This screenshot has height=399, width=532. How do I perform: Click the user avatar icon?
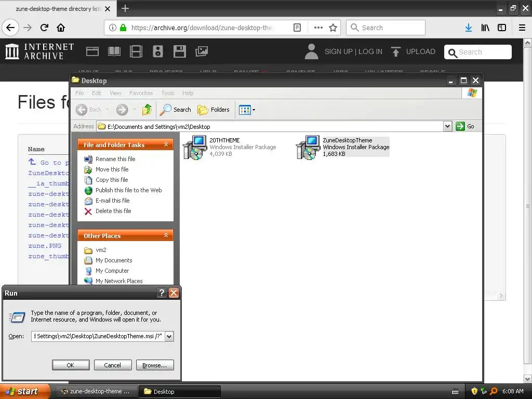point(311,51)
